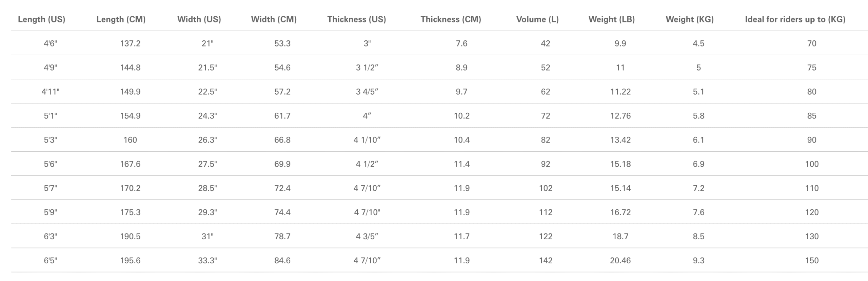This screenshot has height=281, width=868.
Task: Select the 21.5" width cell
Action: tap(208, 68)
